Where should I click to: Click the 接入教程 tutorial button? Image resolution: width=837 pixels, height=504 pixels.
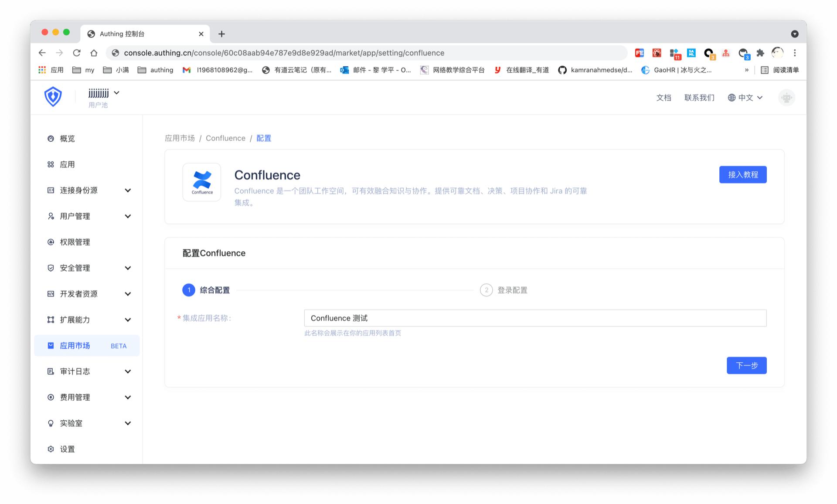(743, 175)
